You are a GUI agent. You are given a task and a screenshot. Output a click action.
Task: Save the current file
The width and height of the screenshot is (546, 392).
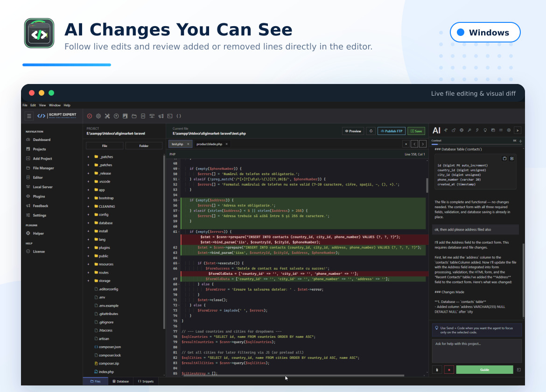tap(416, 131)
